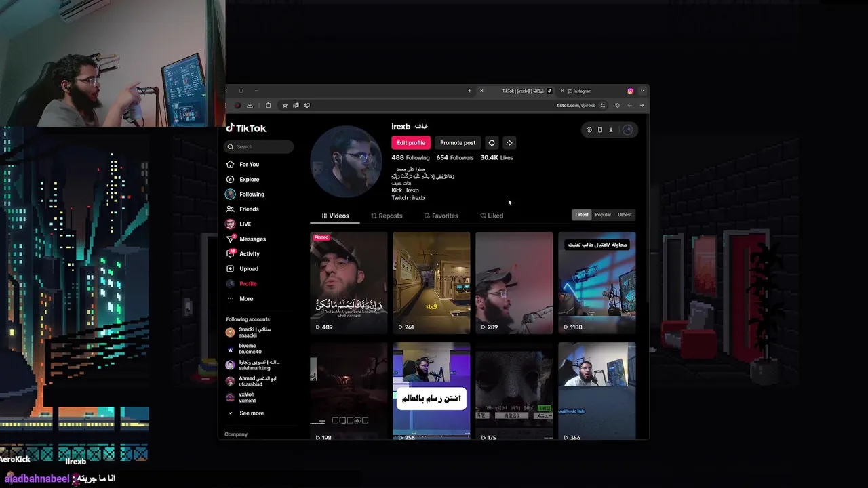
Task: Open the 654 Followers list
Action: click(x=455, y=157)
